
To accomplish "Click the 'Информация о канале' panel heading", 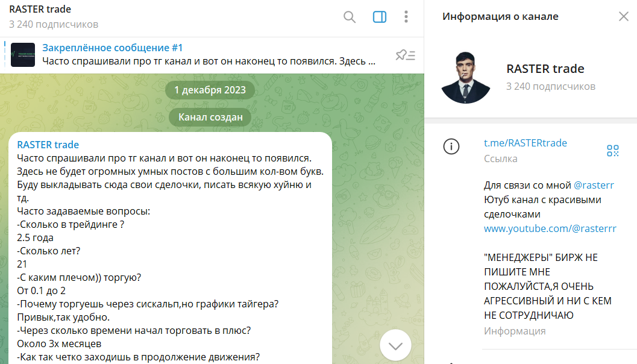I will pos(500,16).
